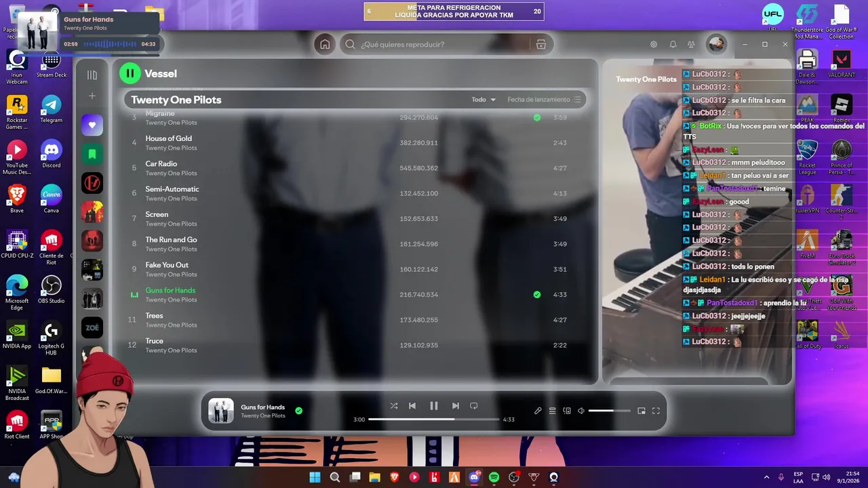Open the green bookmark Your Episodes item
The image size is (868, 488).
coord(92,154)
